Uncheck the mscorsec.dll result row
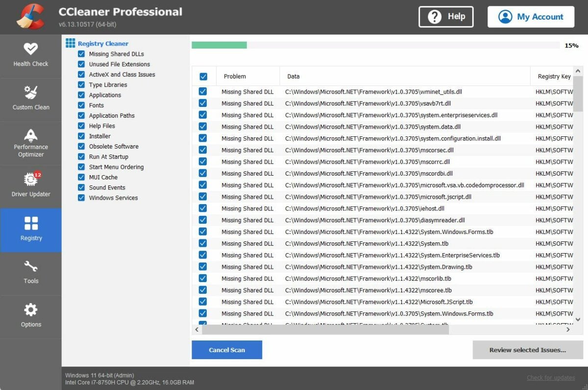 [203, 150]
